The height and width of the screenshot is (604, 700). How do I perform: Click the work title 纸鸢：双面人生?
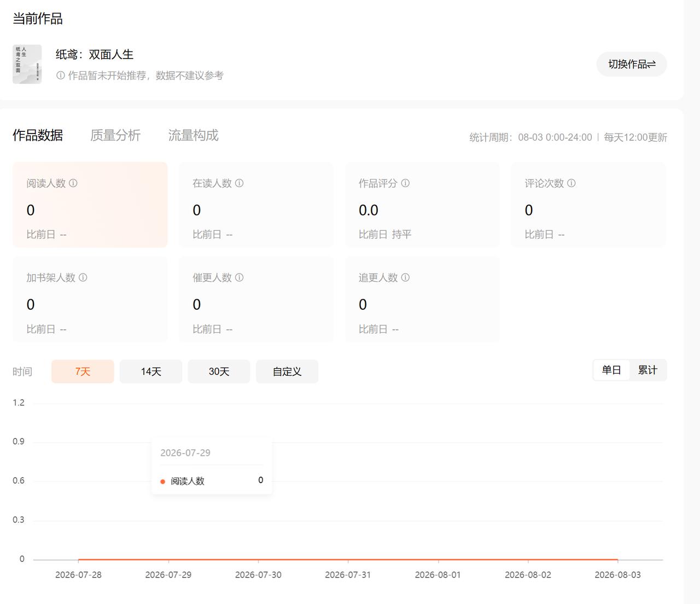tap(95, 54)
